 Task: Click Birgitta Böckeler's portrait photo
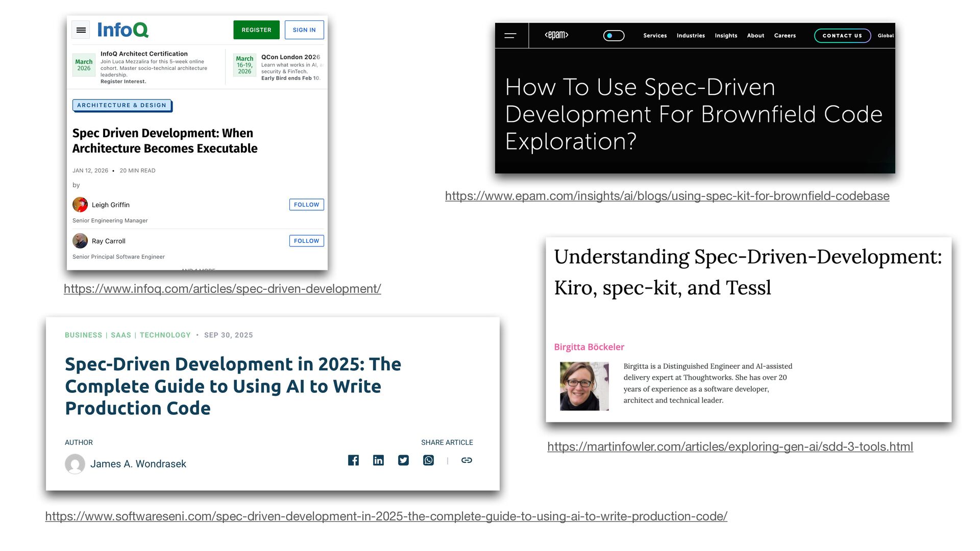coord(584,386)
